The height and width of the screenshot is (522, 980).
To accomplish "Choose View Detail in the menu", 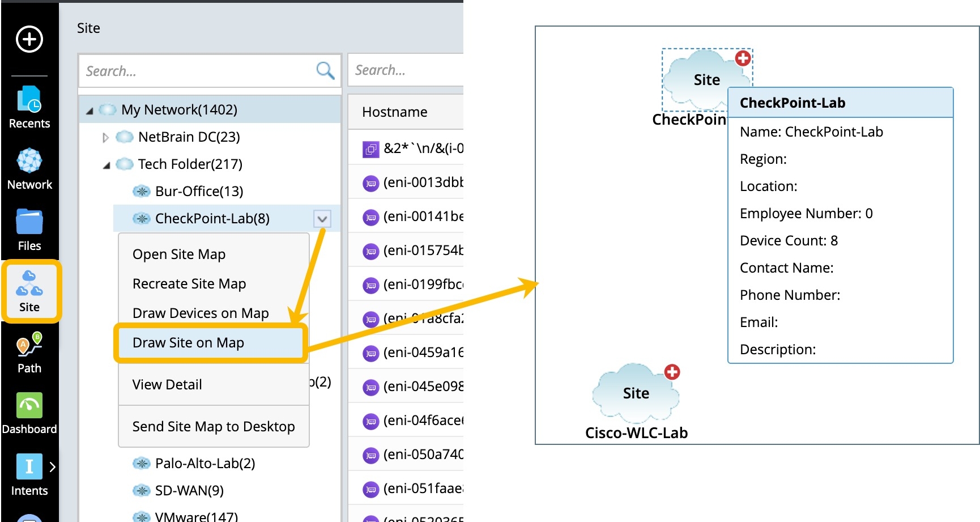I will tap(167, 384).
